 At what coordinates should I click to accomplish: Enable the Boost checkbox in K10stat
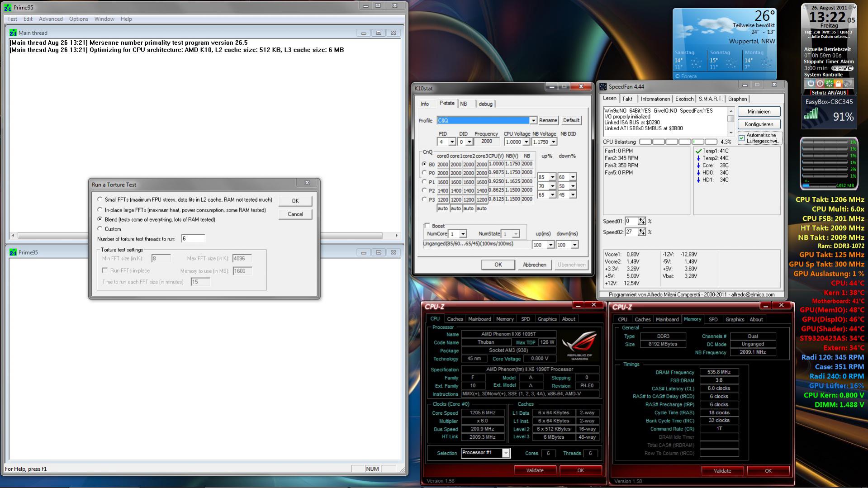pos(427,226)
